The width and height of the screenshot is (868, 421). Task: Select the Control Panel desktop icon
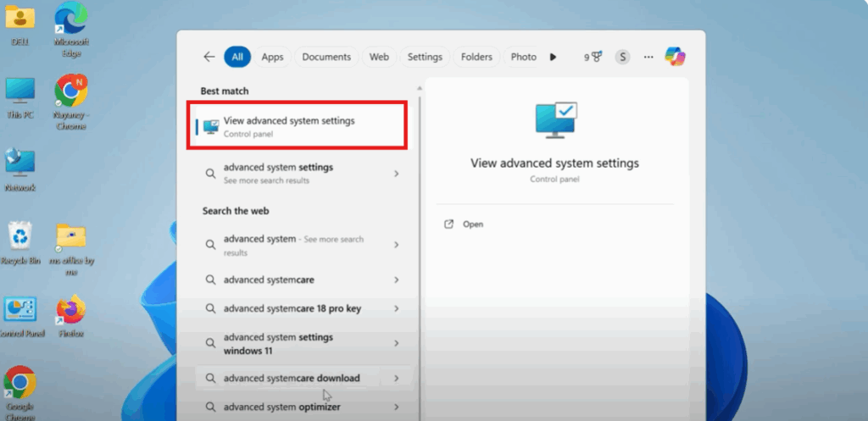[x=21, y=317]
